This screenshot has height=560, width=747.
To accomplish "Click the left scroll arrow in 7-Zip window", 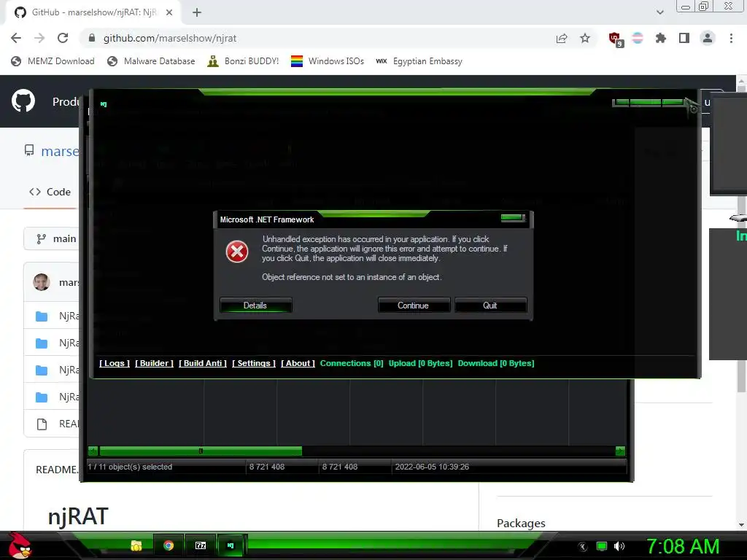I will 93,451.
